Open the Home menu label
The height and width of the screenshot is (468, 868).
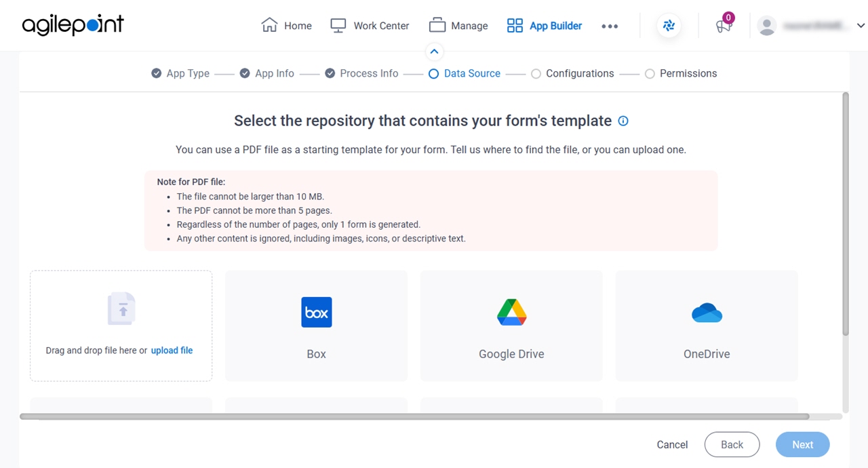pos(298,26)
